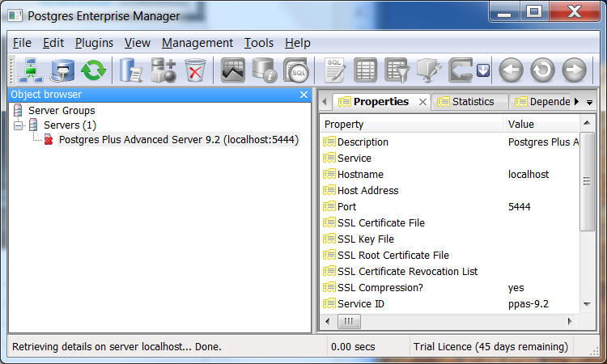
Task: Close the Object browser panel
Action: 303,95
